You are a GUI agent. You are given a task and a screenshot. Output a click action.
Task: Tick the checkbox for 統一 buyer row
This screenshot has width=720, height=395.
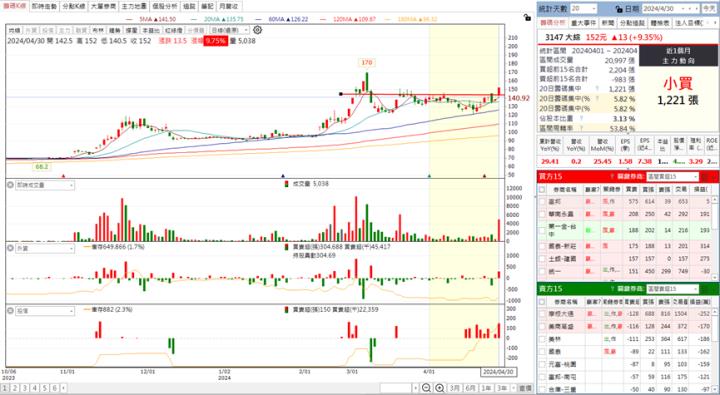(542, 271)
